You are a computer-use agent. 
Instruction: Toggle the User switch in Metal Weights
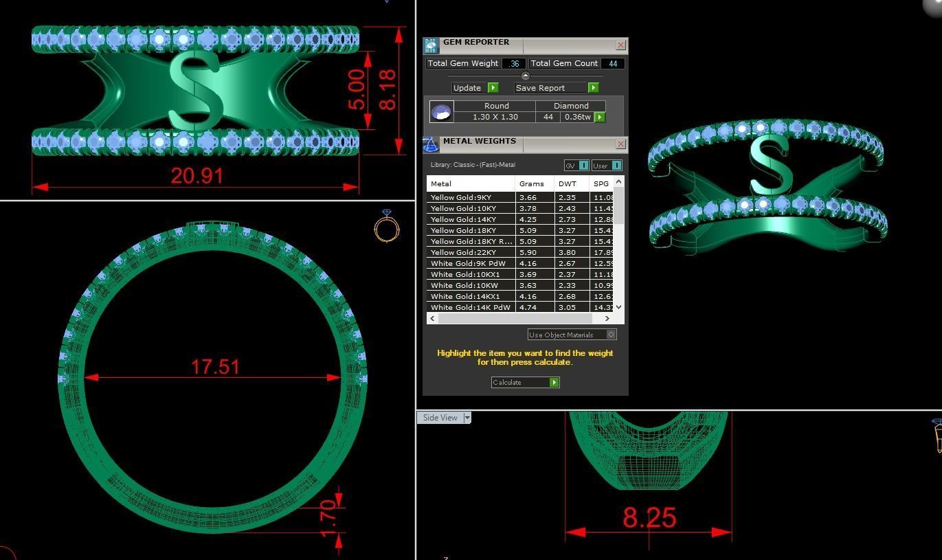616,166
